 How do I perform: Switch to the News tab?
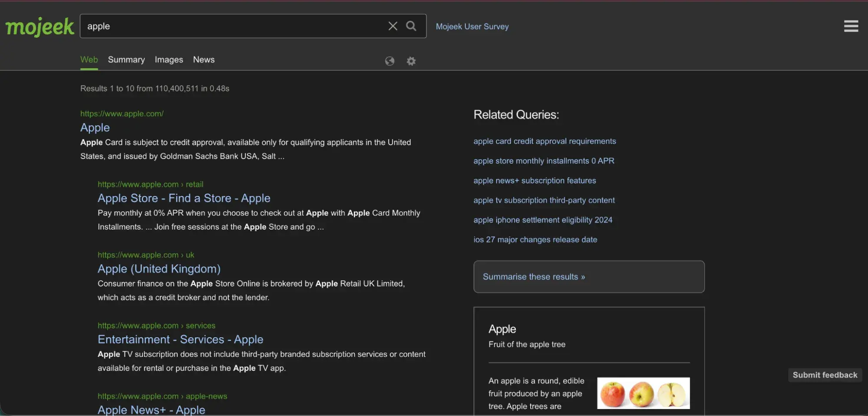point(204,60)
